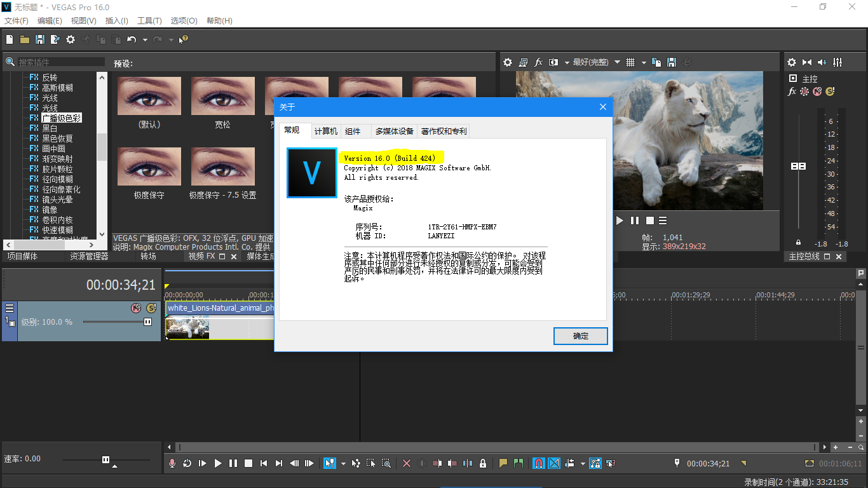Select the envelope edit tool

pyautogui.click(x=356, y=463)
